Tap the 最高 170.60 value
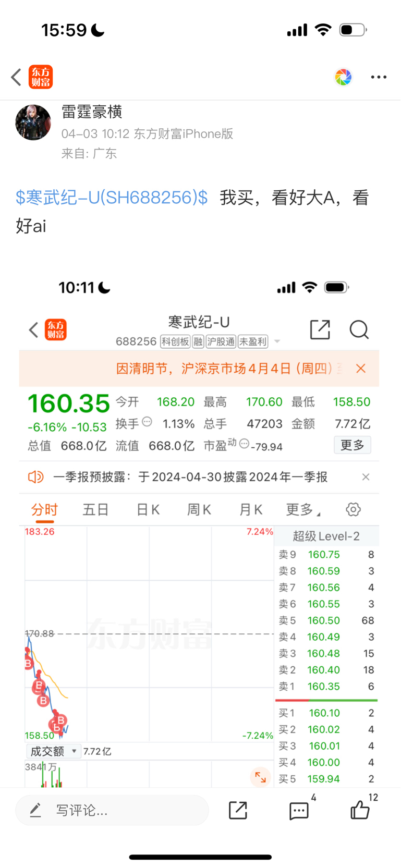Image resolution: width=401 pixels, height=868 pixels. 264,402
